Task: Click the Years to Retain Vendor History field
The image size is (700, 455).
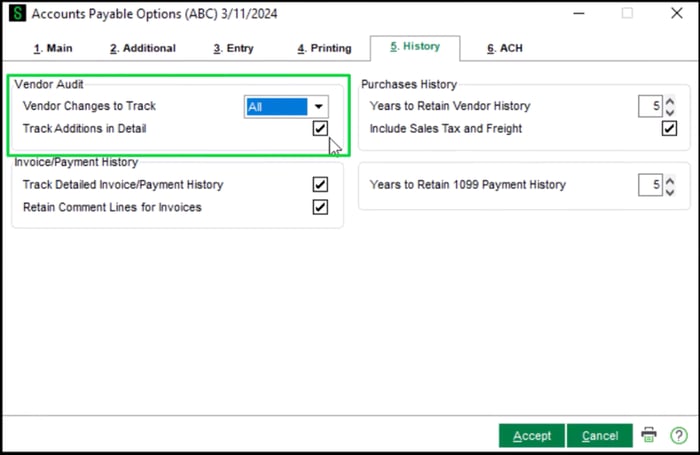Action: (x=650, y=106)
